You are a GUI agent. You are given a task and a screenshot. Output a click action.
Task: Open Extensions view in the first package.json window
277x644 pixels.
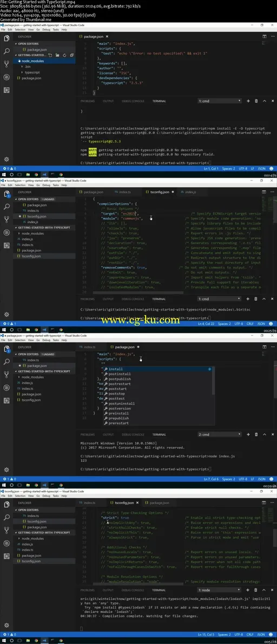[x=6, y=90]
